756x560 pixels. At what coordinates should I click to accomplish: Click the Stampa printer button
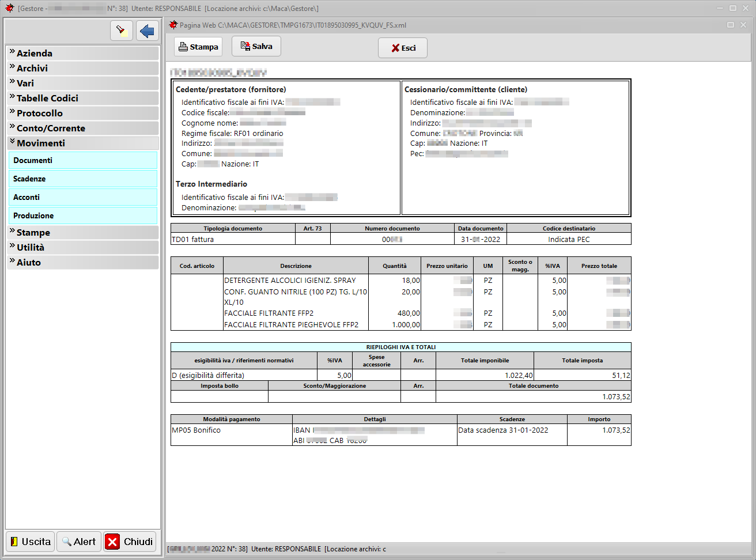(198, 47)
